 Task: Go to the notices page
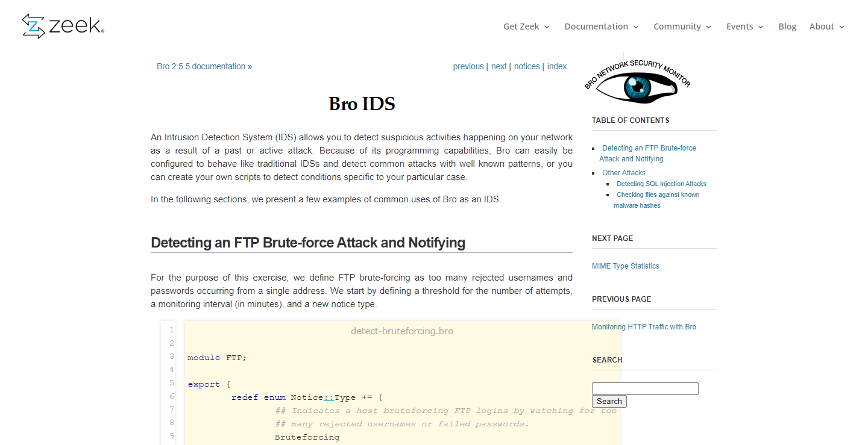pos(527,66)
